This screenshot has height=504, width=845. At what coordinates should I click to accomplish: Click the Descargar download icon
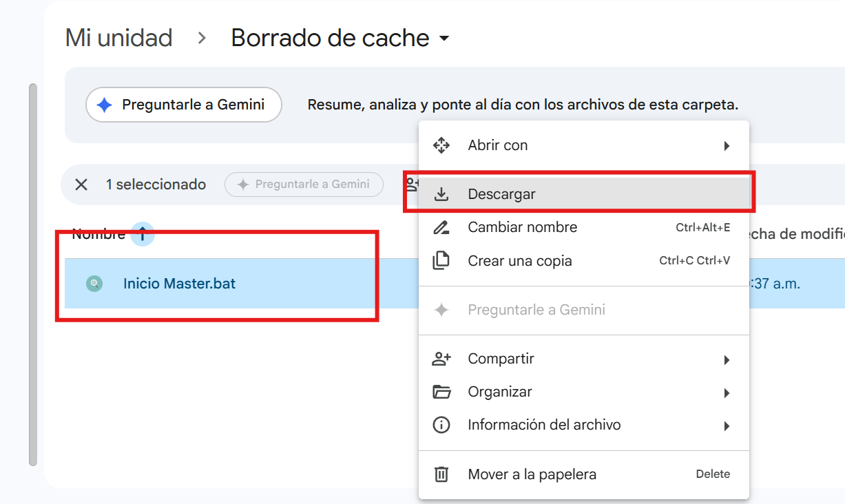441,195
